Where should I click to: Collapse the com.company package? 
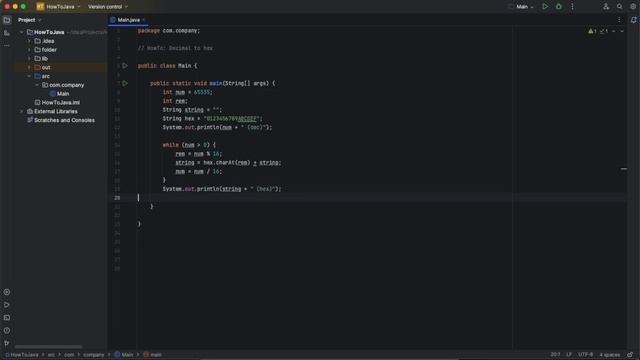coord(37,85)
